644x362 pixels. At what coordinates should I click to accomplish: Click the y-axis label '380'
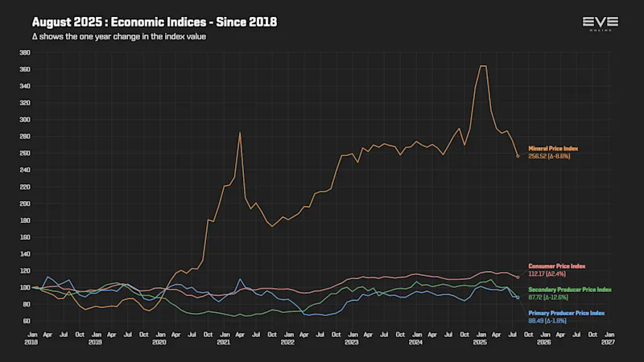[x=25, y=52]
